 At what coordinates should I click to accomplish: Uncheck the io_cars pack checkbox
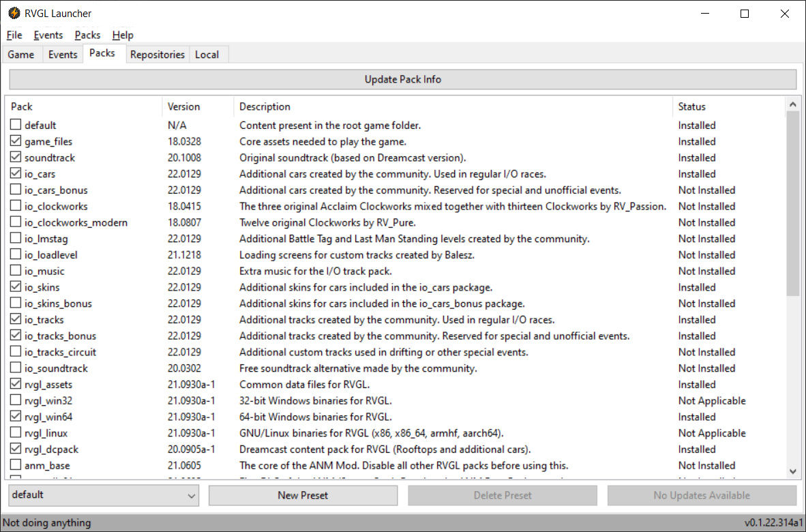pyautogui.click(x=16, y=173)
